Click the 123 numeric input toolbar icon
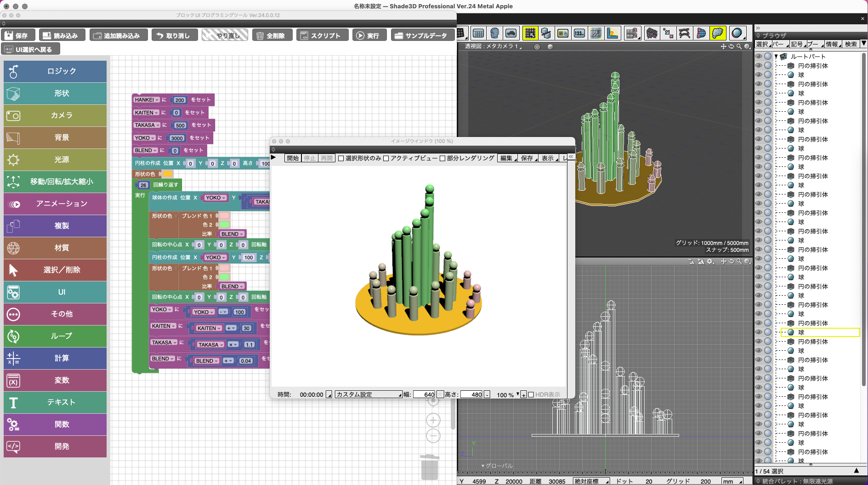868x485 pixels. (579, 33)
